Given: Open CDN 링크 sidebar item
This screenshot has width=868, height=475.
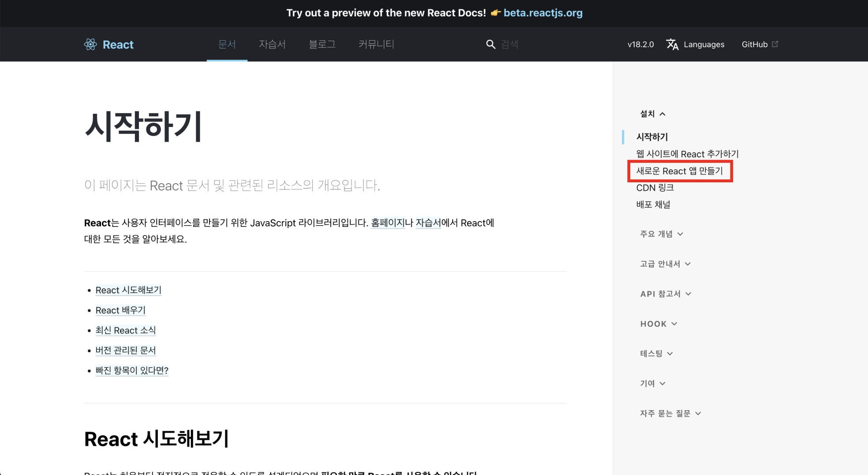Looking at the screenshot, I should (x=655, y=188).
